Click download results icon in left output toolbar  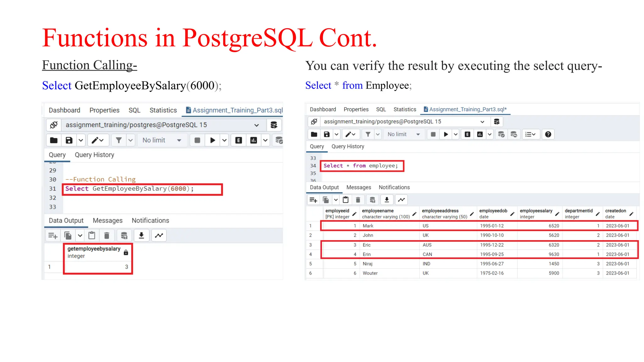click(142, 235)
